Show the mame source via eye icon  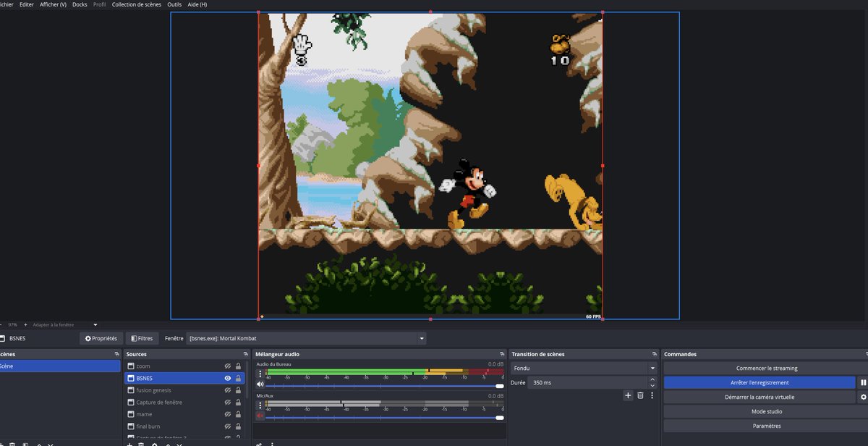[x=228, y=414]
